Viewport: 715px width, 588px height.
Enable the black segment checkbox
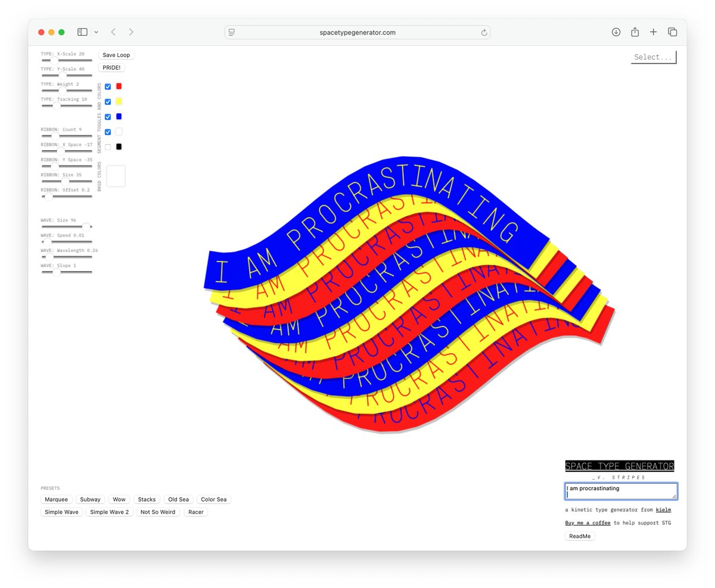(108, 147)
